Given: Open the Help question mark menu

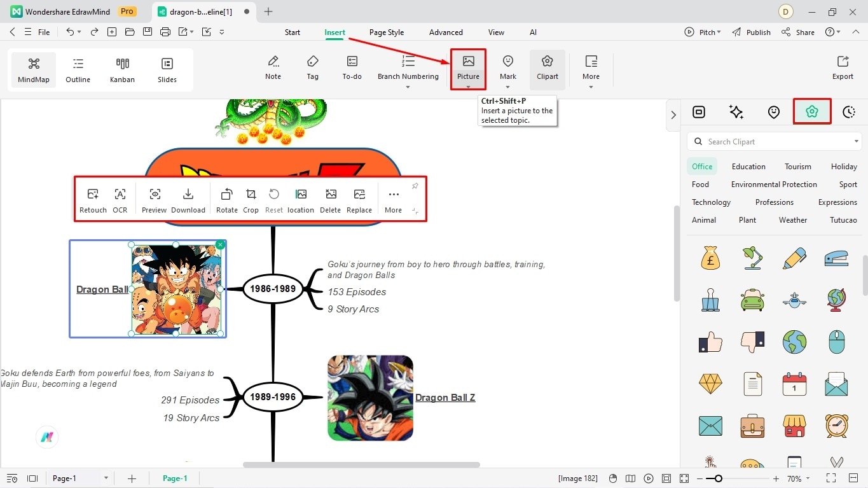Looking at the screenshot, I should tap(832, 32).
